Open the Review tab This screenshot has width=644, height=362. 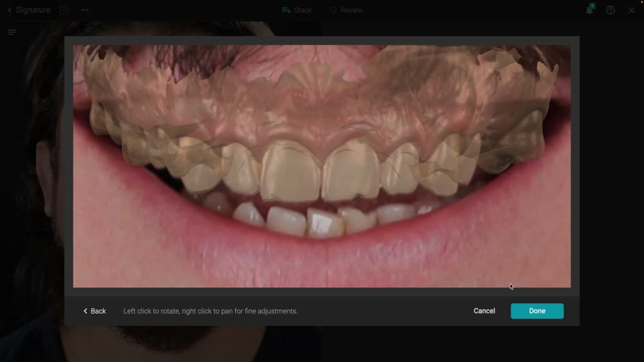click(x=346, y=10)
